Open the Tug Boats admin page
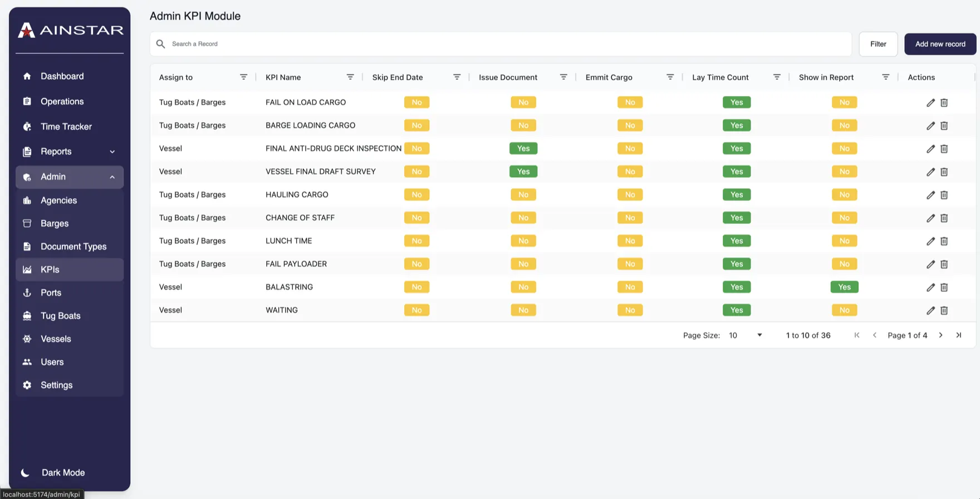Screen dimensions: 980x499 point(70,316)
